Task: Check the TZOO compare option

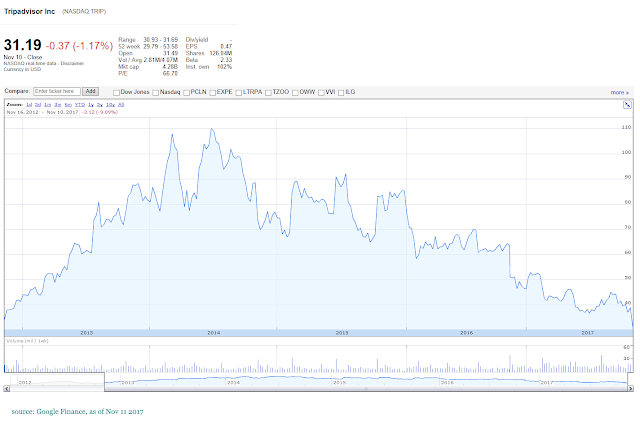Action: [x=268, y=93]
